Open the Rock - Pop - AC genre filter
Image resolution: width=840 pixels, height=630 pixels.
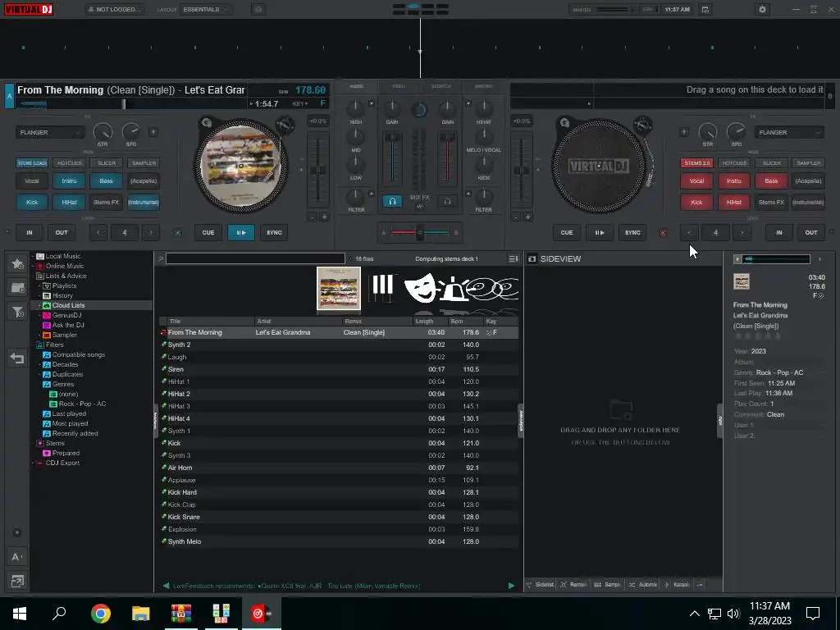pos(83,404)
